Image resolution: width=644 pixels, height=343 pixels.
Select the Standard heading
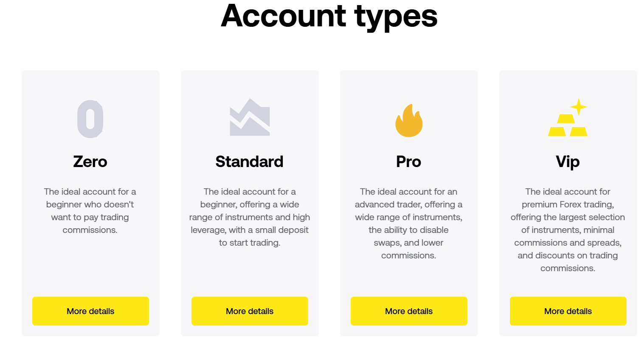point(250,162)
